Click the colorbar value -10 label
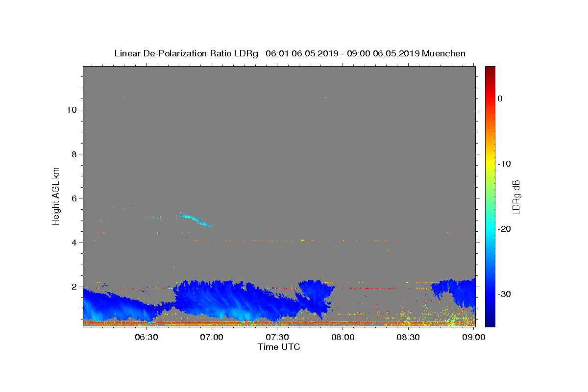Viewport: 588px width, 392px height. pyautogui.click(x=505, y=164)
